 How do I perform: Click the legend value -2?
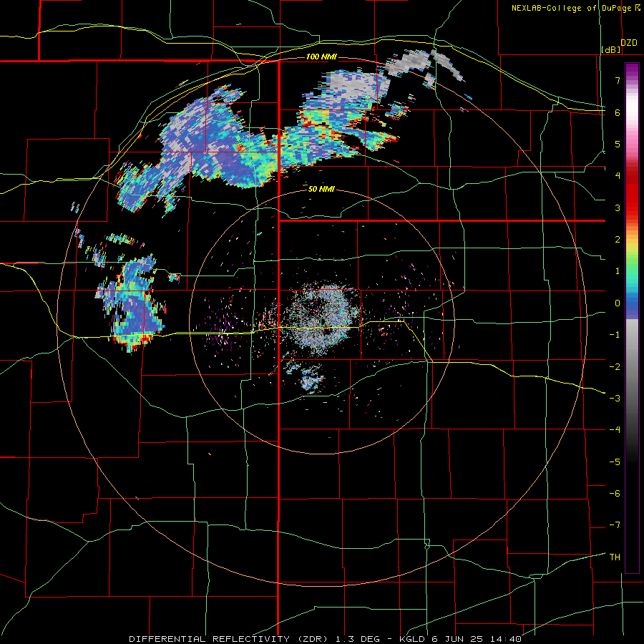coord(615,367)
